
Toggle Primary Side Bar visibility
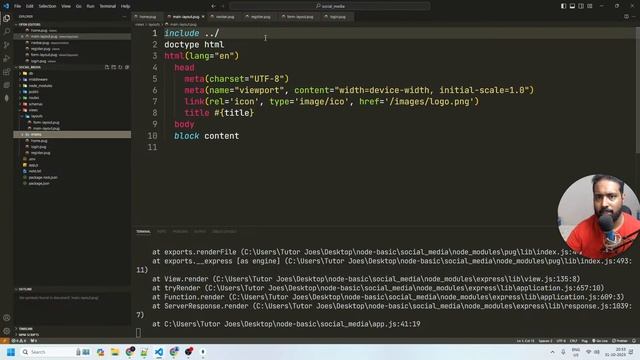563,6
